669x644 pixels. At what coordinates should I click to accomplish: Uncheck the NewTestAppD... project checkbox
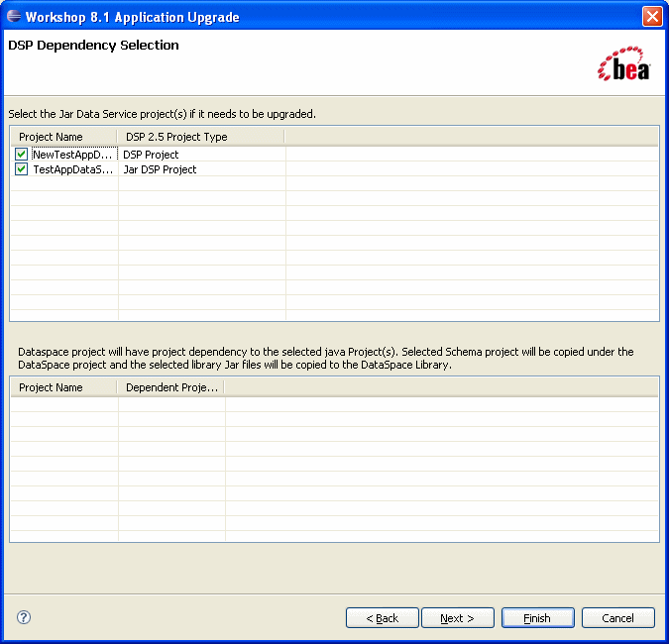(x=21, y=154)
